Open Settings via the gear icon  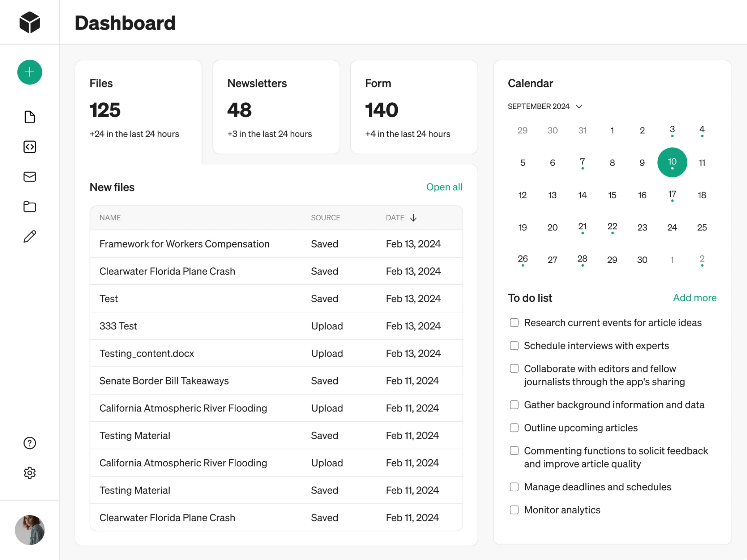click(29, 473)
